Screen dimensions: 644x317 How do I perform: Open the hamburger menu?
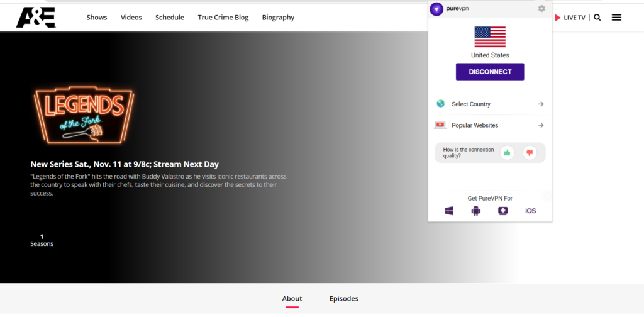[616, 18]
